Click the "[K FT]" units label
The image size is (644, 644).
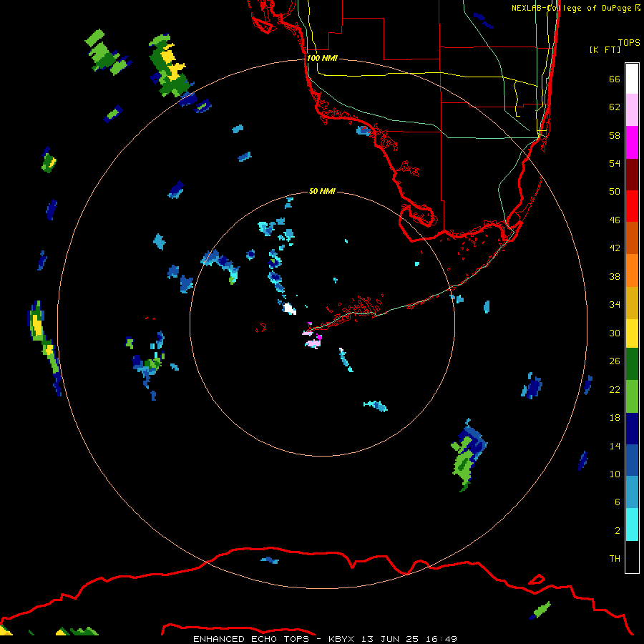(605, 49)
